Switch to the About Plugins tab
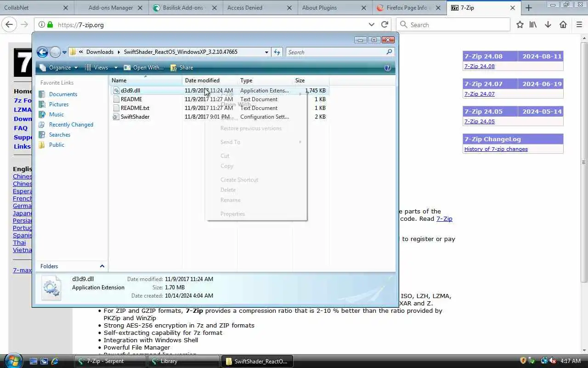 tap(334, 8)
